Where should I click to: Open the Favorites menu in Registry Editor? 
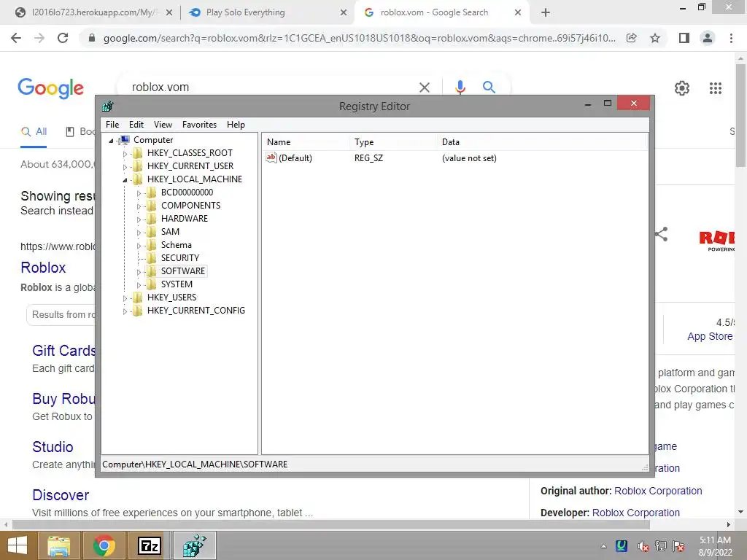click(199, 125)
